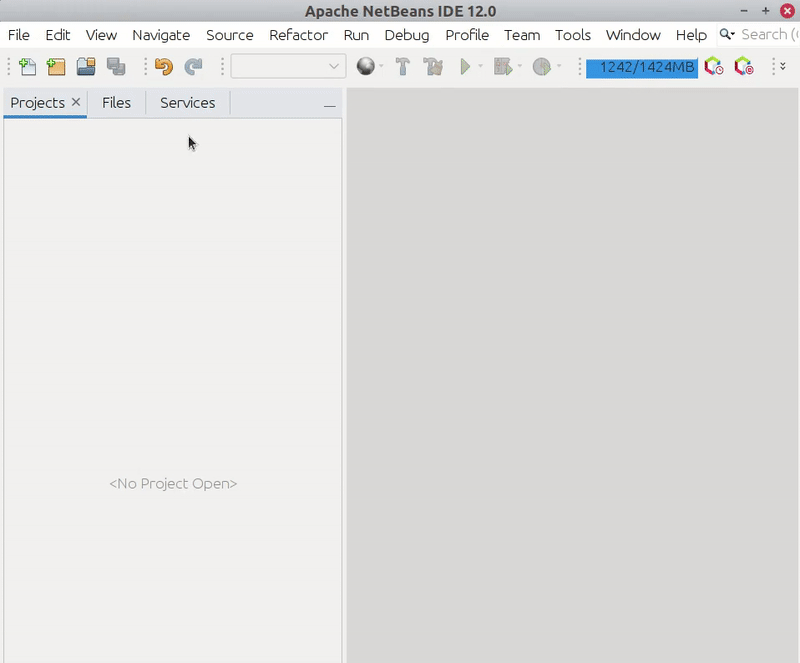Click the Open Project toolbar icon

tap(86, 67)
